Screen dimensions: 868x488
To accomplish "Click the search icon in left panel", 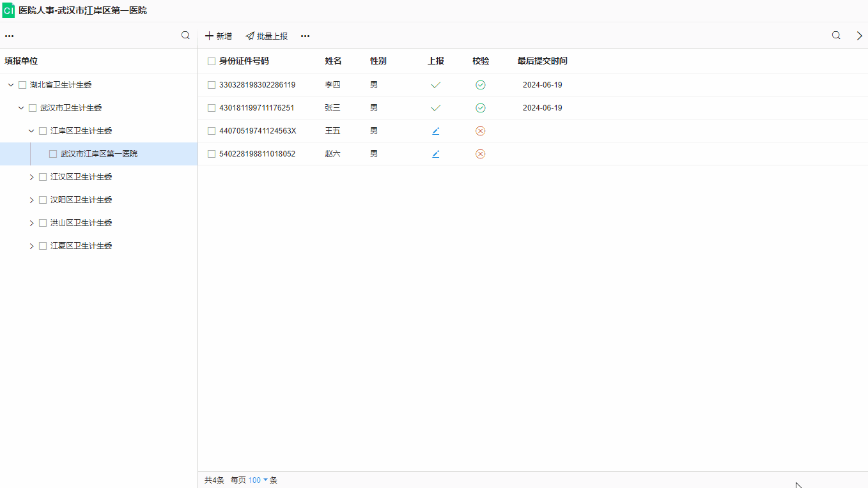I will click(x=185, y=36).
